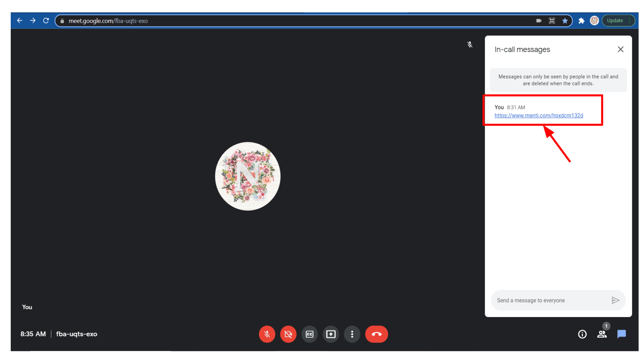This screenshot has height=362, width=644.
Task: Click the Present now screen share button
Action: 331,334
